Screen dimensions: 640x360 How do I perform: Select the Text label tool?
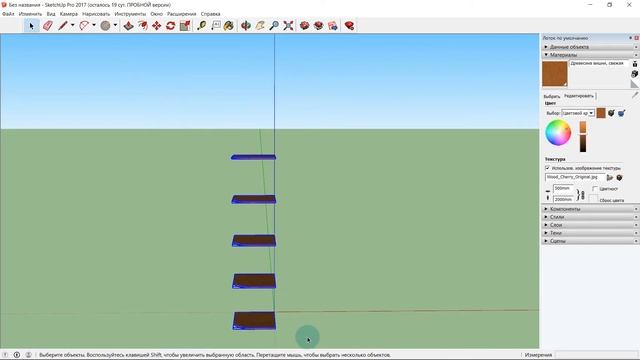pos(216,26)
